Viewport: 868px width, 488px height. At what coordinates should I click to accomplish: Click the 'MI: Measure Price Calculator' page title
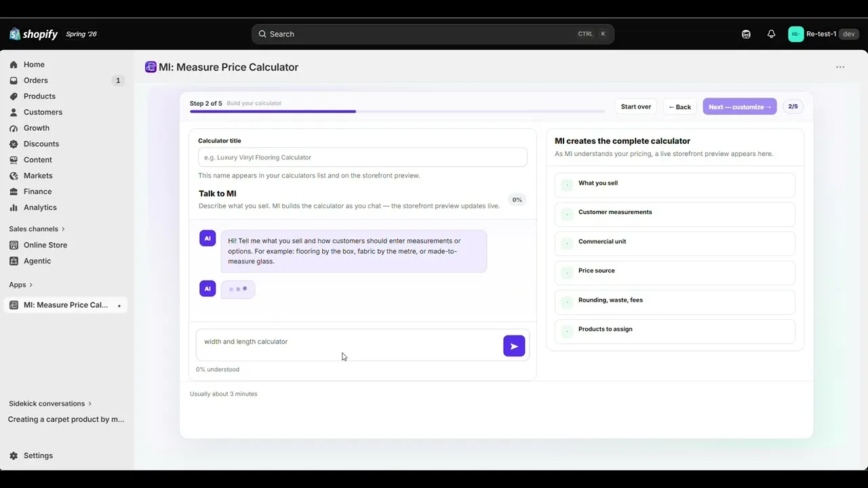point(229,67)
